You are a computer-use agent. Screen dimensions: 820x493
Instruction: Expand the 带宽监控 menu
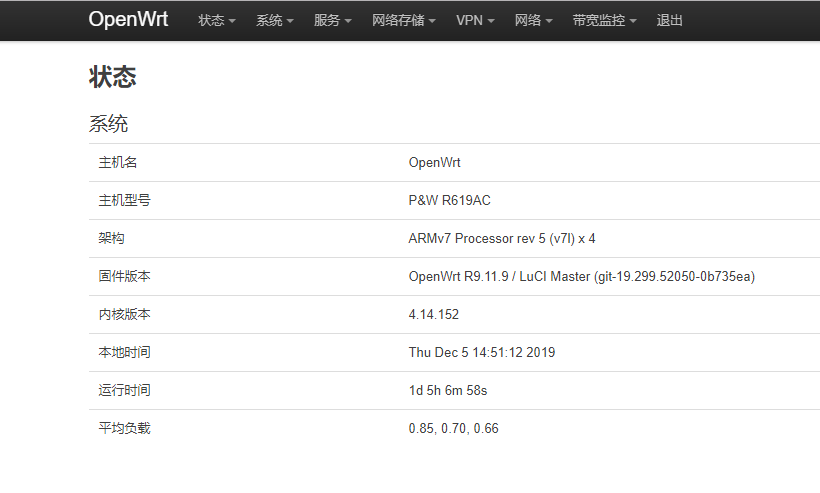605,20
